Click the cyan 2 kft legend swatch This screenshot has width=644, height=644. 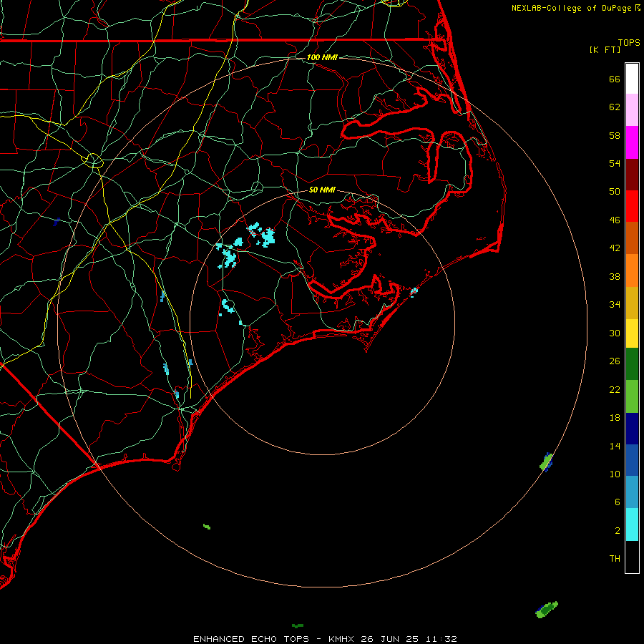(632, 525)
